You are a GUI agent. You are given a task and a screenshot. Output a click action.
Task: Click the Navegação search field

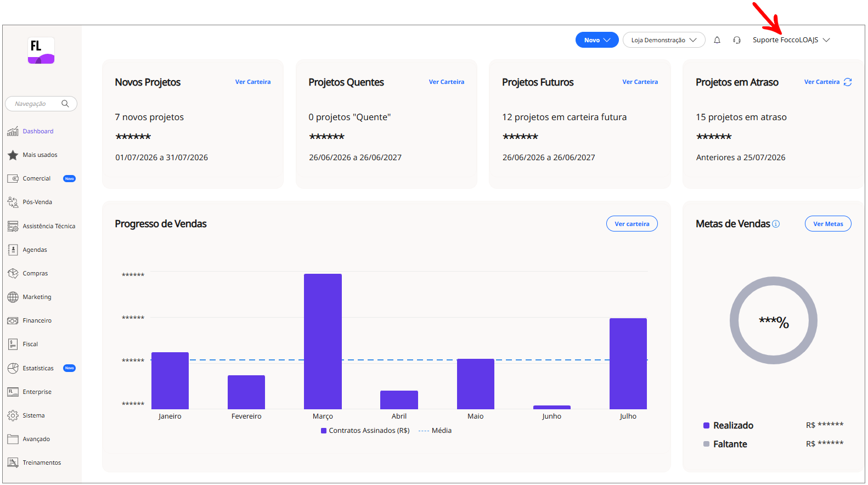[x=41, y=104]
